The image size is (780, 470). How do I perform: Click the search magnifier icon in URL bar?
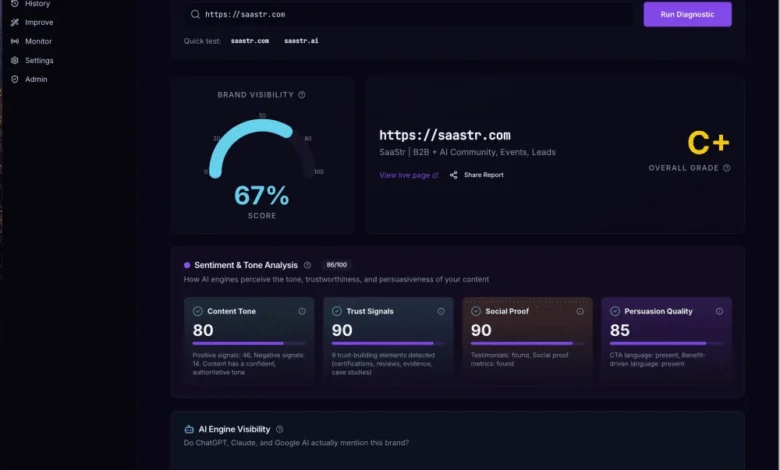coord(195,14)
